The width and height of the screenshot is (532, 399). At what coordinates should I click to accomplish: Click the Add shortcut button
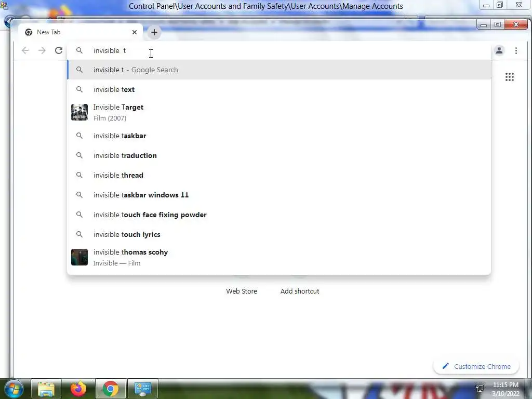tap(300, 291)
